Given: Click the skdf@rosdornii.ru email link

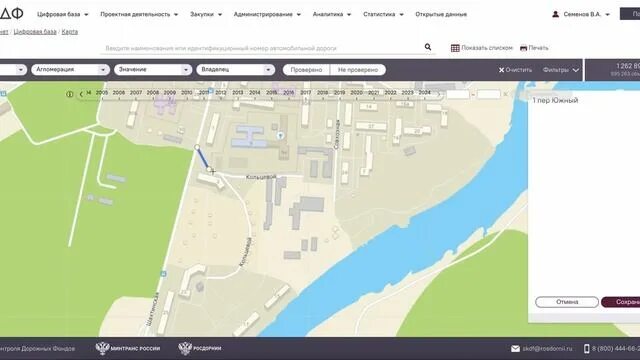Looking at the screenshot, I should [x=547, y=349].
